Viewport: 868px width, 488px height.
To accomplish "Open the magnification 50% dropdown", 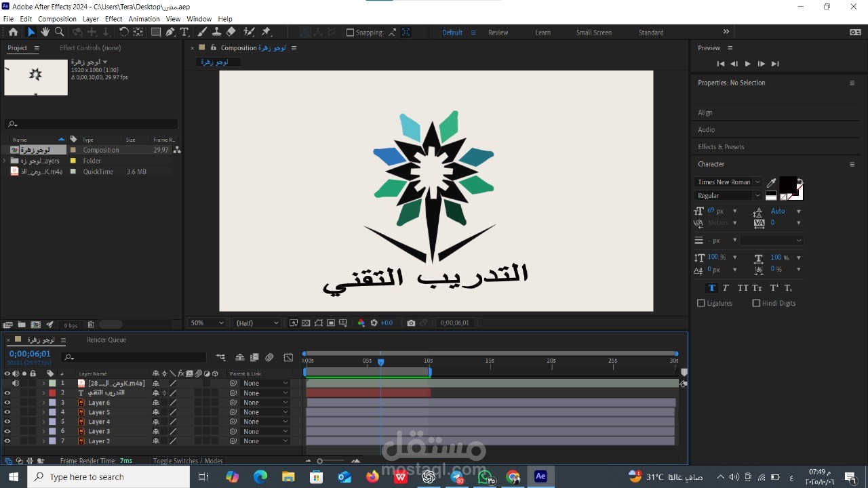I will coord(205,323).
